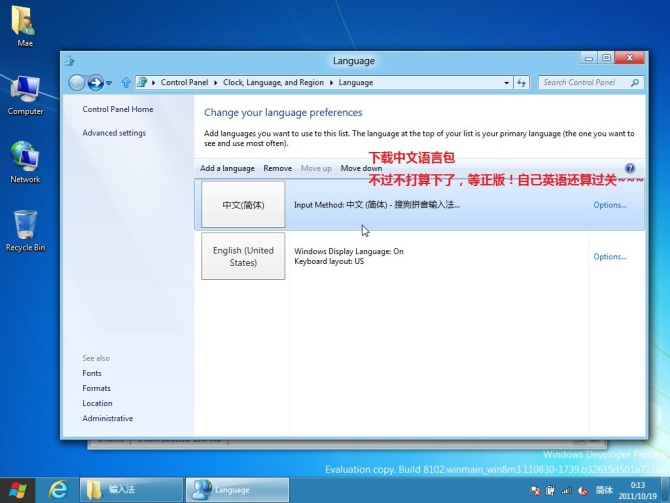Switch to 输入法 folder taskbar button
Image resolution: width=670 pixels, height=503 pixels.
pos(131,490)
